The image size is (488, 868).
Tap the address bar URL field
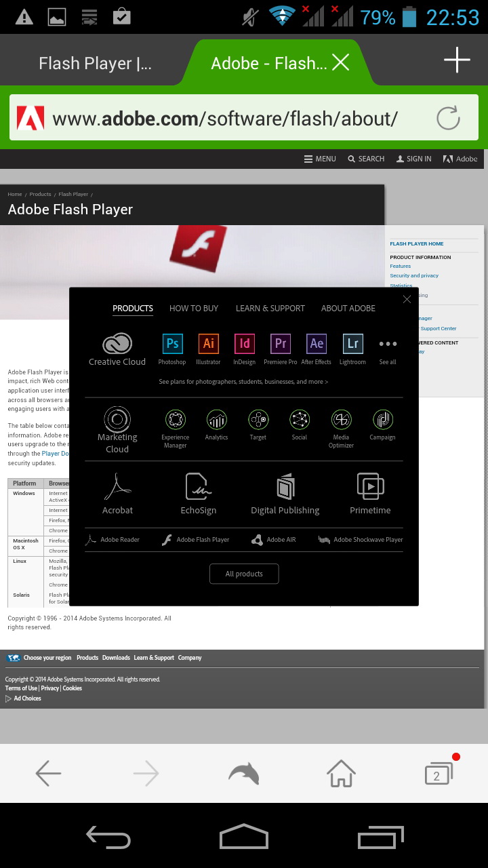coord(224,119)
